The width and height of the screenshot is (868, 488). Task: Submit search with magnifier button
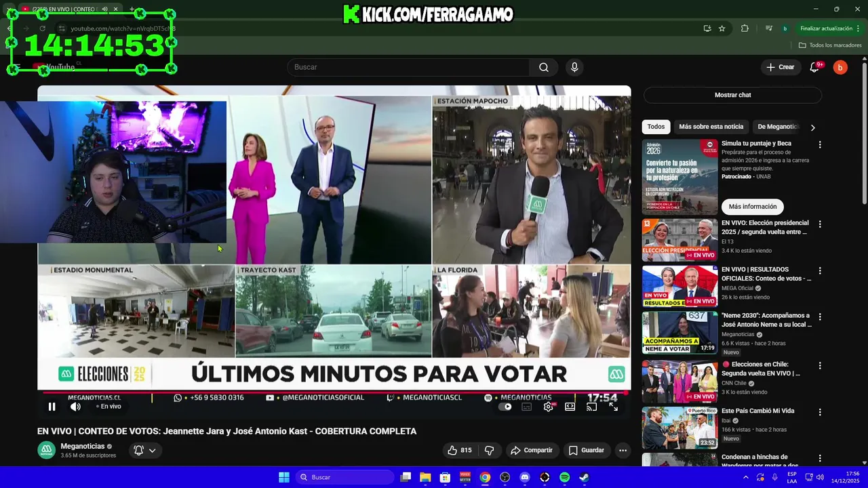[x=544, y=67]
